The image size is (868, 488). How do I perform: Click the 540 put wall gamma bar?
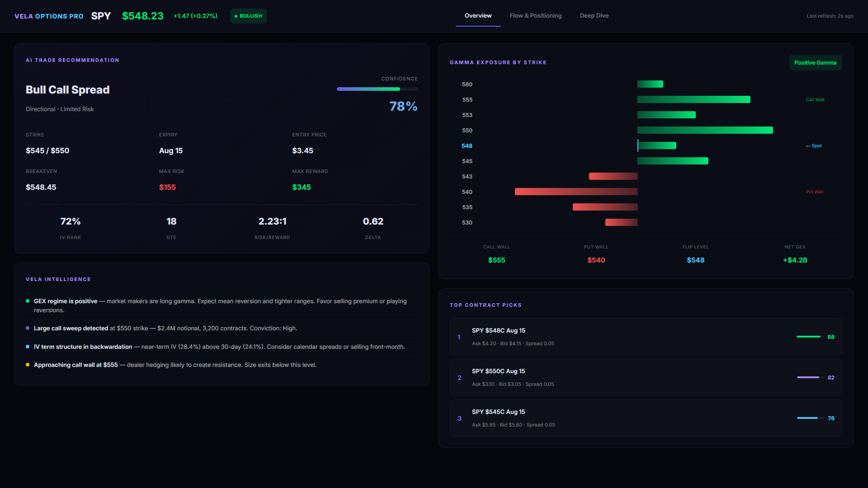coord(576,192)
